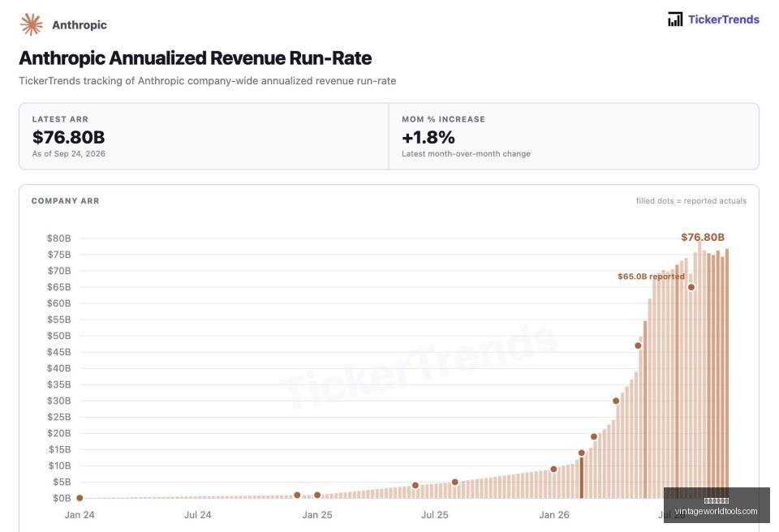Click the $80B y-axis label

pyautogui.click(x=59, y=238)
